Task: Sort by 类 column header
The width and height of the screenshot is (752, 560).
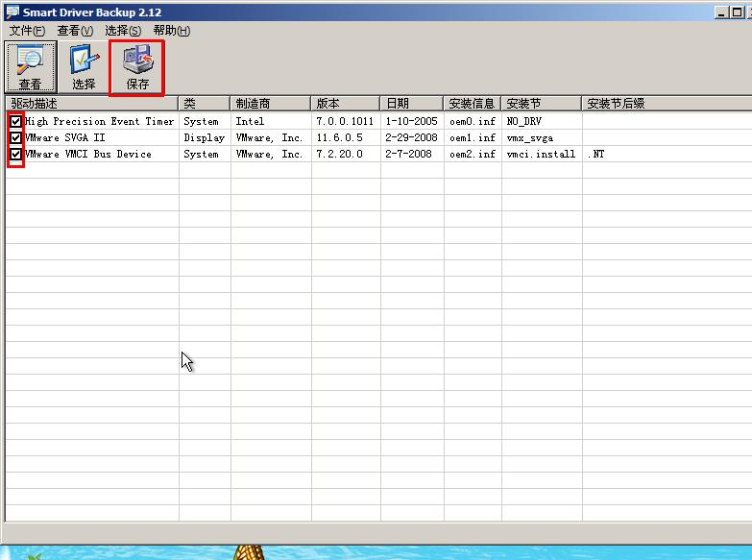Action: (205, 104)
